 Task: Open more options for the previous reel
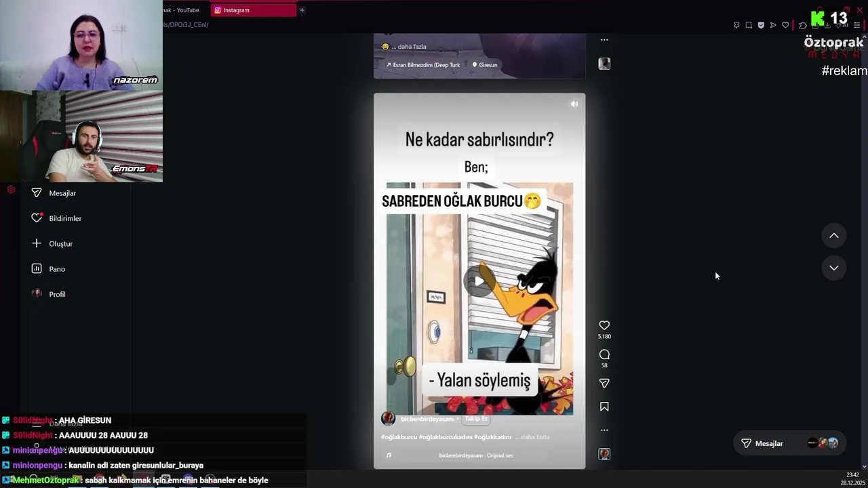pyautogui.click(x=604, y=39)
